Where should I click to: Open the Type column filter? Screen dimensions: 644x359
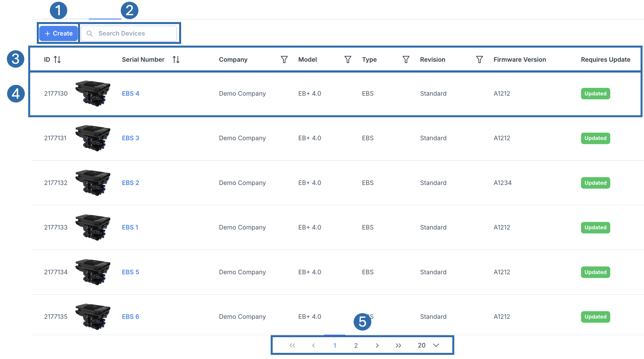[406, 59]
